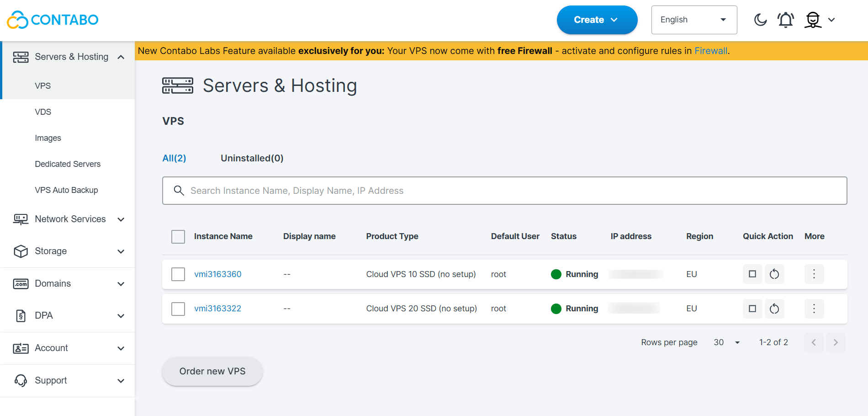This screenshot has height=416, width=868.
Task: Stop instance vmi3163360
Action: click(x=752, y=274)
